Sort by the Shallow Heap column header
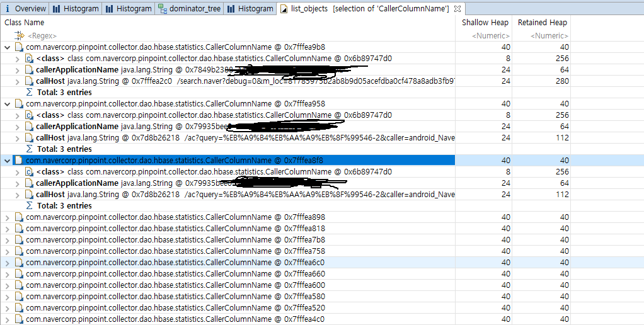644x325 pixels. point(484,23)
